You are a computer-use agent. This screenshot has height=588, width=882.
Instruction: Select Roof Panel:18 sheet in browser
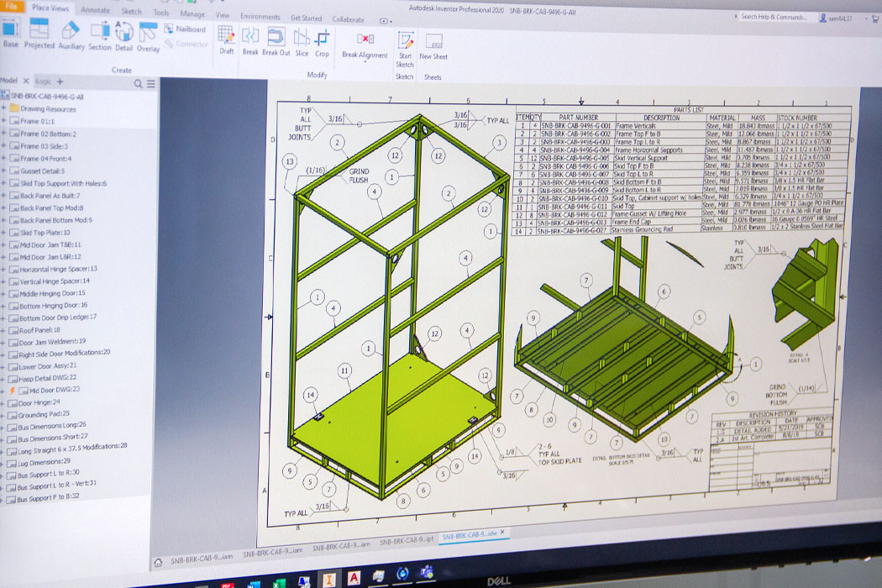[x=39, y=330]
